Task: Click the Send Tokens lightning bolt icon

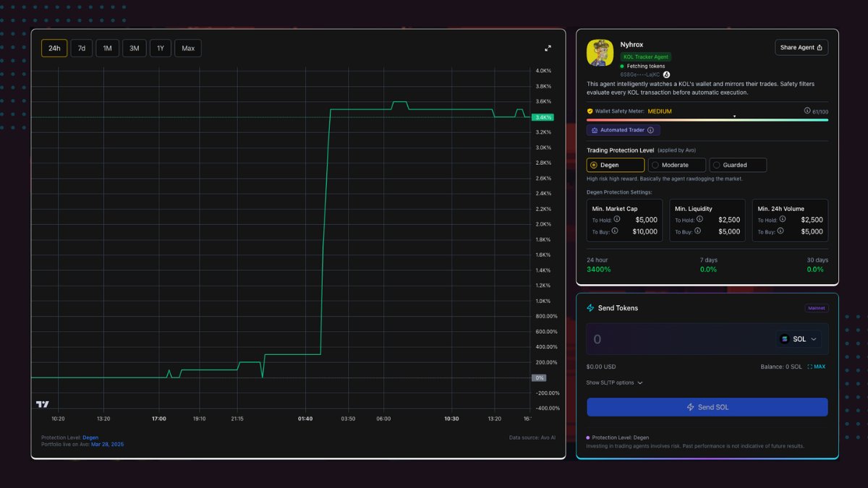Action: (591, 307)
